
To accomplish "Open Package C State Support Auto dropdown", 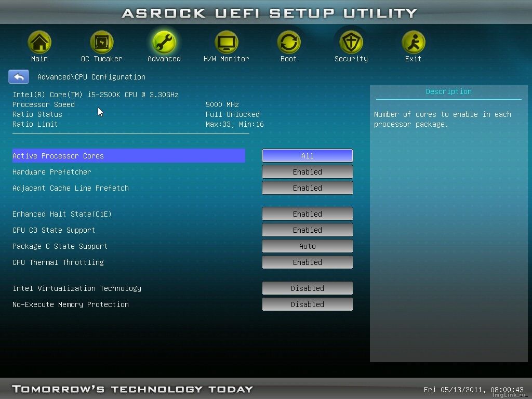I will click(308, 246).
